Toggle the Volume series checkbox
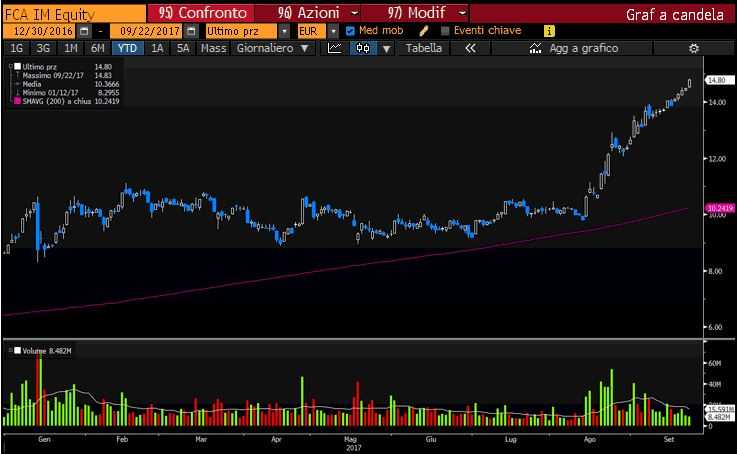The image size is (738, 454). tap(17, 350)
